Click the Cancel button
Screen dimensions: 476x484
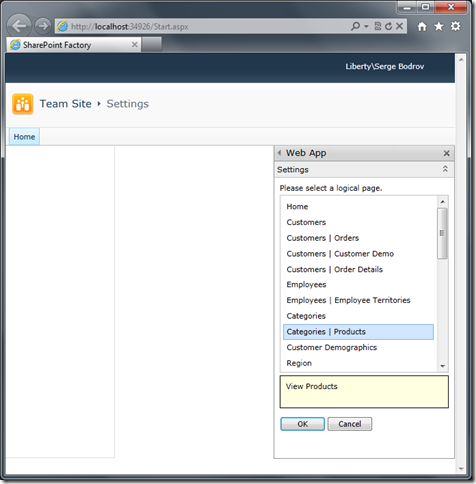(350, 424)
